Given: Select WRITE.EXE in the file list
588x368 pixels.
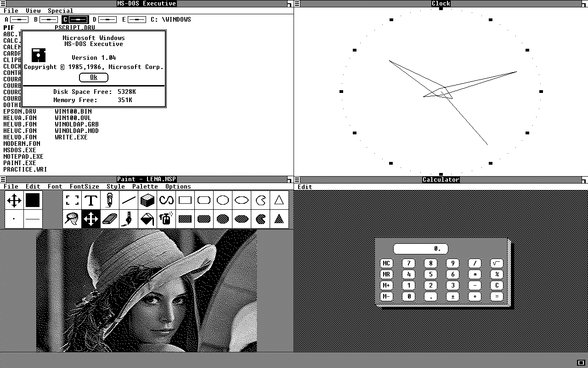Looking at the screenshot, I should 71,137.
